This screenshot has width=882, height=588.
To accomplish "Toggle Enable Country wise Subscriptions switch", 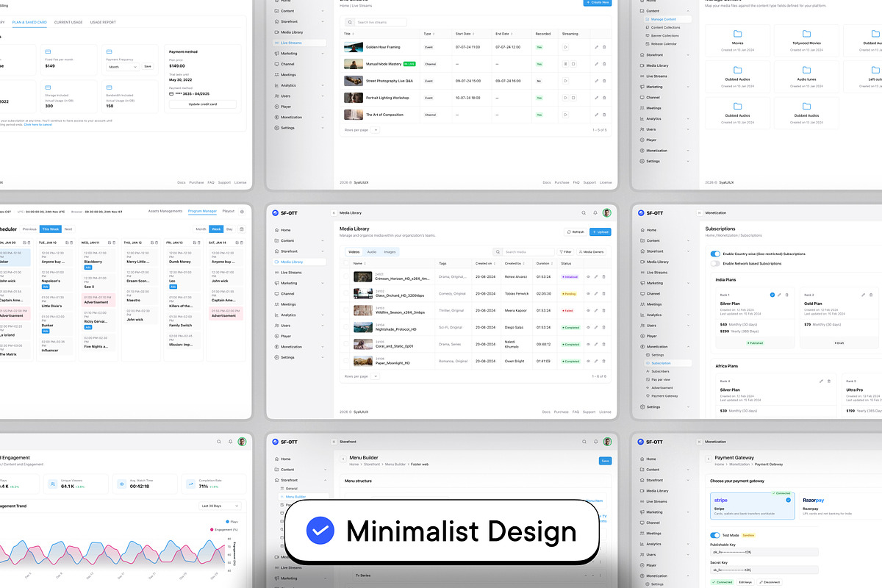I will coord(715,254).
